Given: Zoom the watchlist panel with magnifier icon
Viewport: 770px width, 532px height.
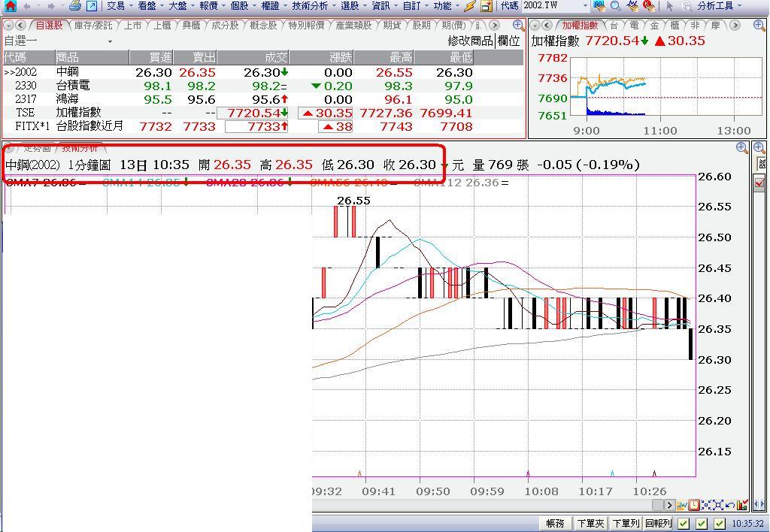Looking at the screenshot, I should click(518, 25).
